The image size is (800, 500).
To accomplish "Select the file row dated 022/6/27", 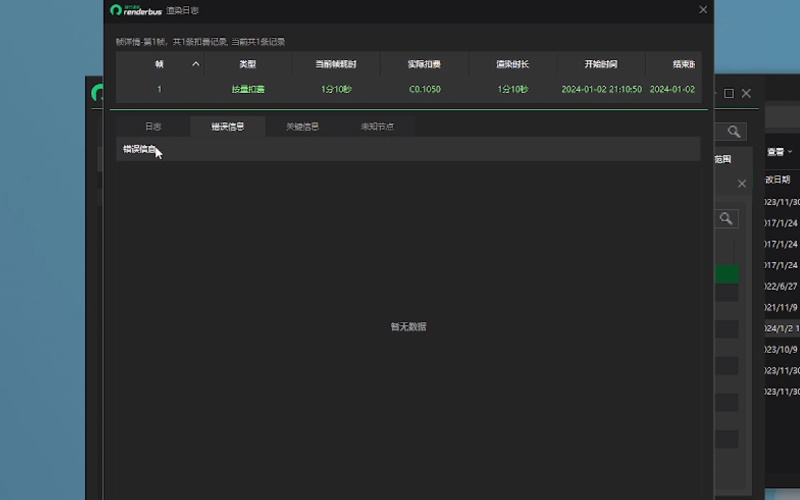I will click(x=781, y=286).
